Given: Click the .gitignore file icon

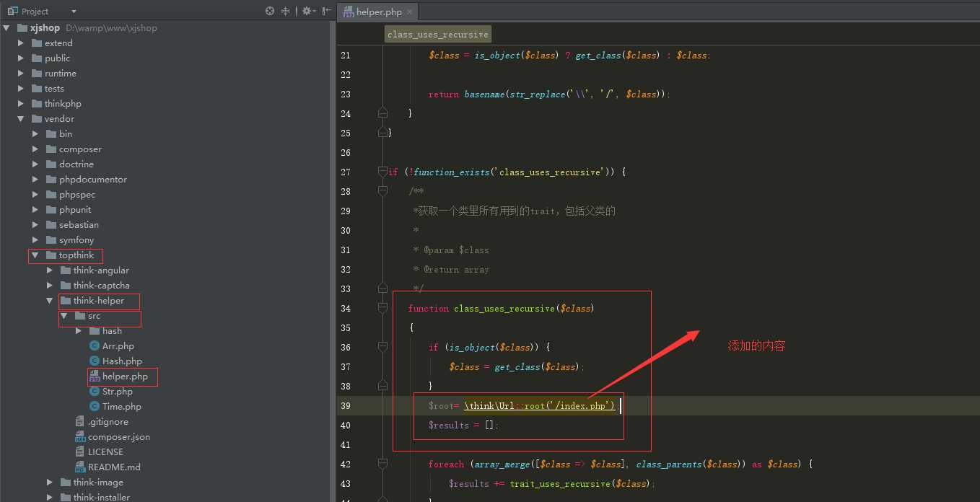Looking at the screenshot, I should (x=80, y=422).
